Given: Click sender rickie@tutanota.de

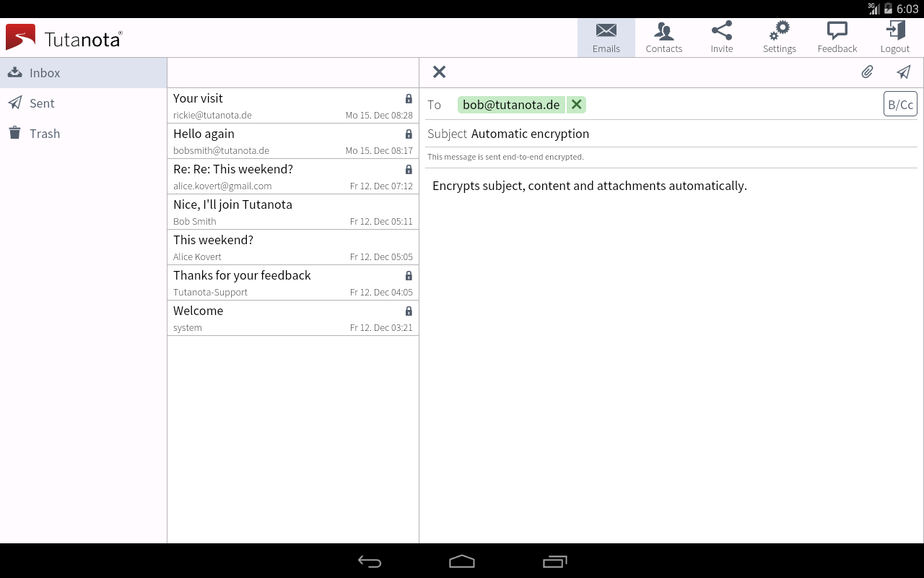Looking at the screenshot, I should tap(212, 116).
